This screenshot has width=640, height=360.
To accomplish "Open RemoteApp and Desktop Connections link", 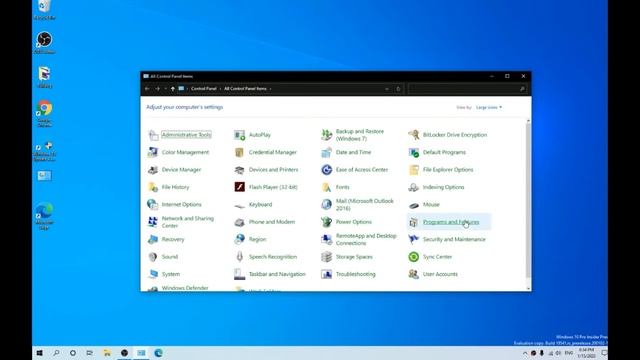I will pyautogui.click(x=366, y=239).
